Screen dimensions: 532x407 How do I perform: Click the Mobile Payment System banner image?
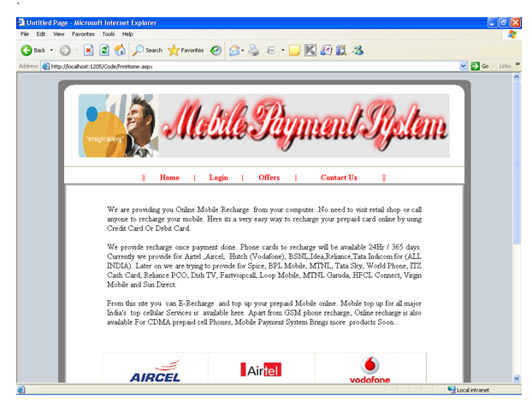304,126
